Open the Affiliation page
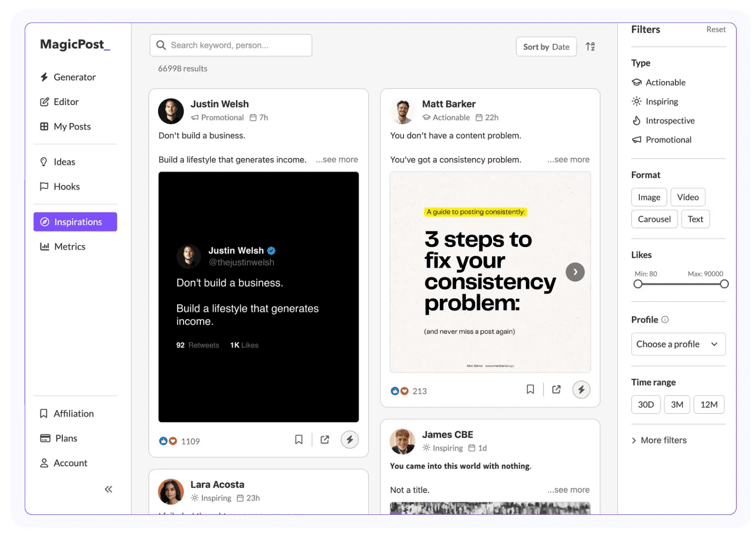The image size is (756, 536). 67,413
